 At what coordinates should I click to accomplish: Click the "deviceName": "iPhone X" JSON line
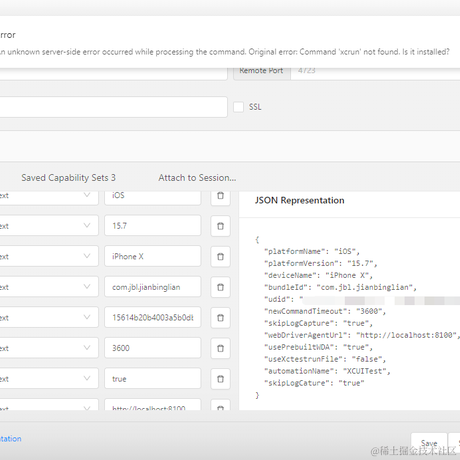tap(318, 275)
